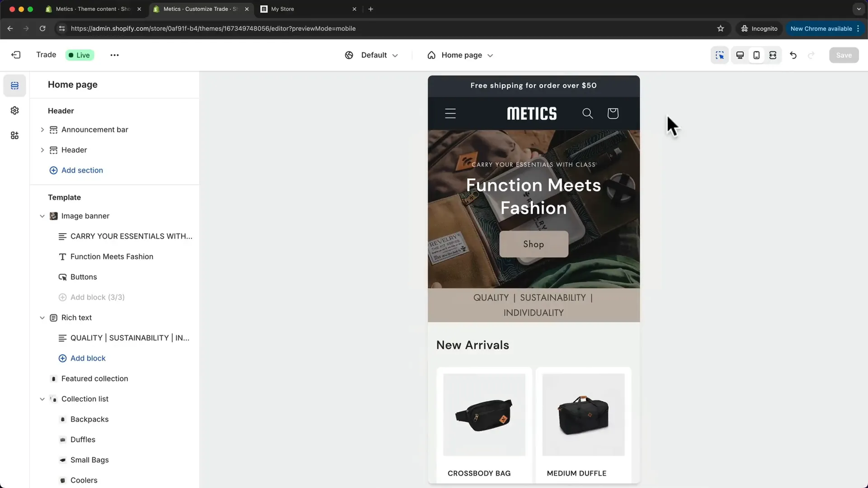
Task: Click Add block under Rich text
Action: pyautogui.click(x=88, y=358)
